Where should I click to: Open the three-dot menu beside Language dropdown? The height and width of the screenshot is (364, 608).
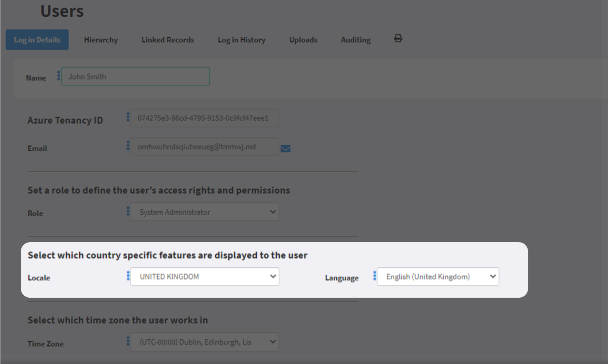(x=375, y=275)
